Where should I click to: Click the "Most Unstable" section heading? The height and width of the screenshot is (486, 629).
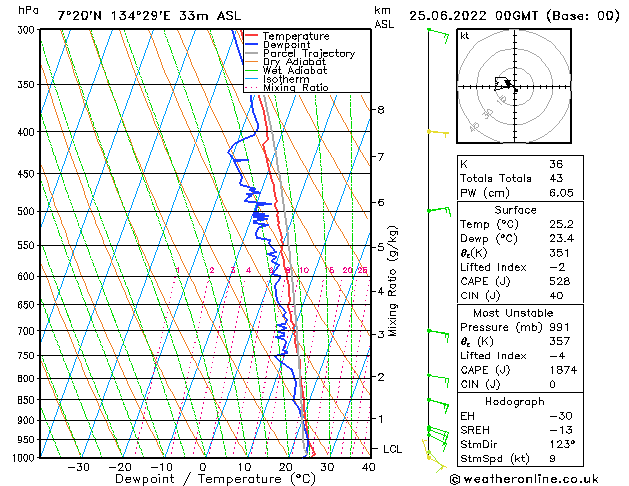(513, 313)
